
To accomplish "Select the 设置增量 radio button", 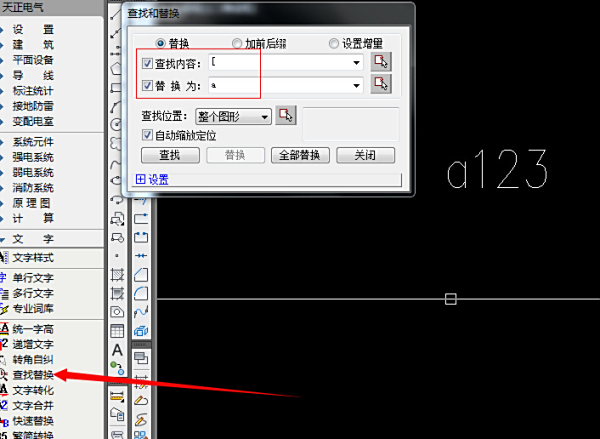I will click(x=334, y=44).
